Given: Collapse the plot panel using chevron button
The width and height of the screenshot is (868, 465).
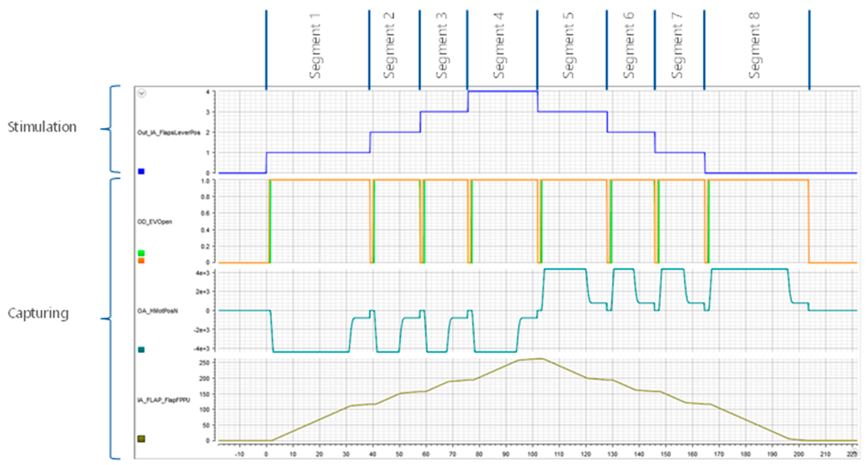Looking at the screenshot, I should pos(141,93).
